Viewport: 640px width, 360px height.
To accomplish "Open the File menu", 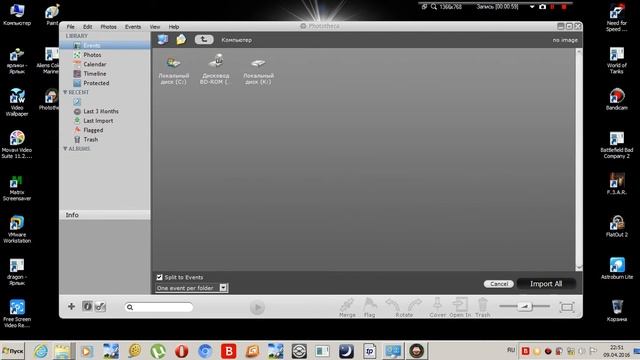I will [71, 27].
